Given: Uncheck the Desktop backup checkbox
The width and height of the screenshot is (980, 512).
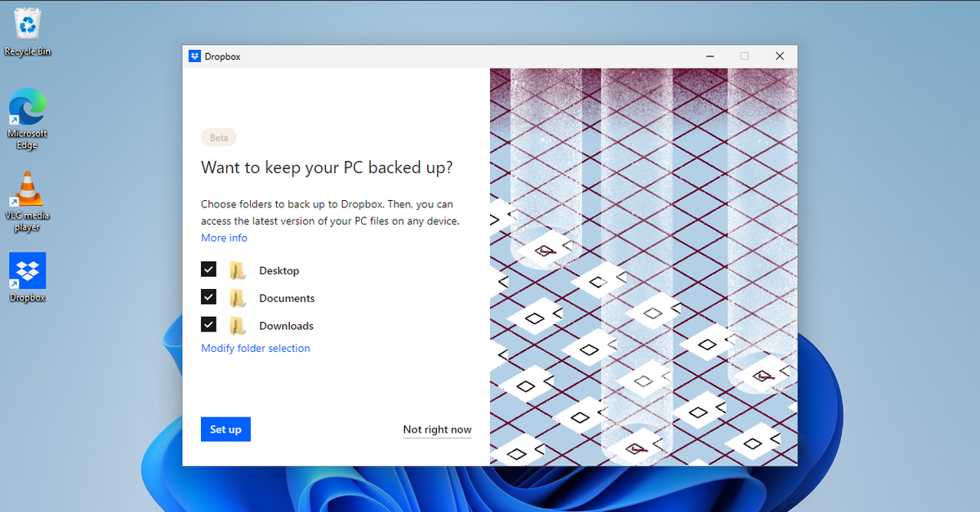Looking at the screenshot, I should [208, 269].
